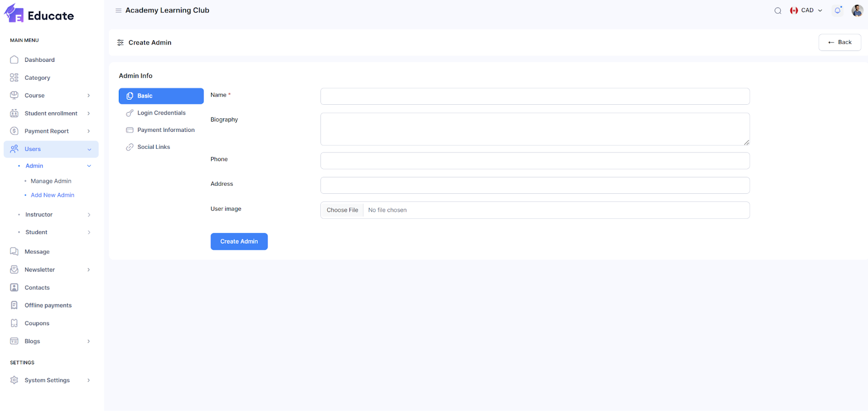
Task: Click into the Name input field
Action: [x=535, y=97]
